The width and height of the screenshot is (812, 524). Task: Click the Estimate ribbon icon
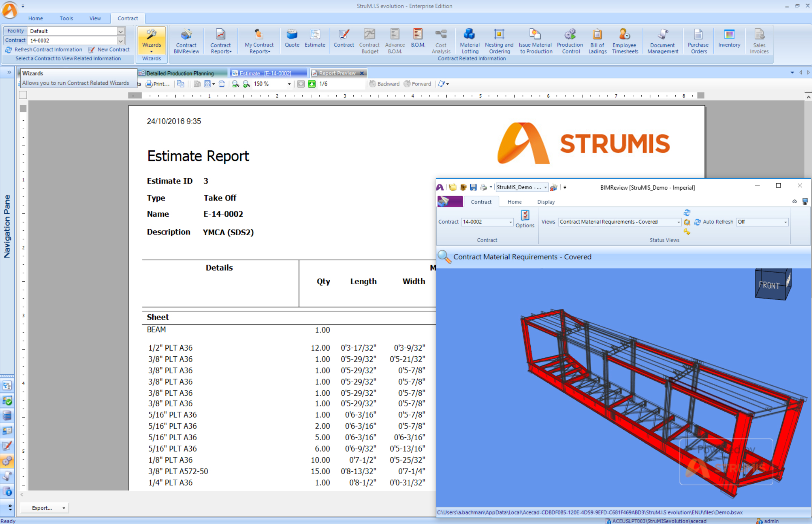tap(315, 38)
